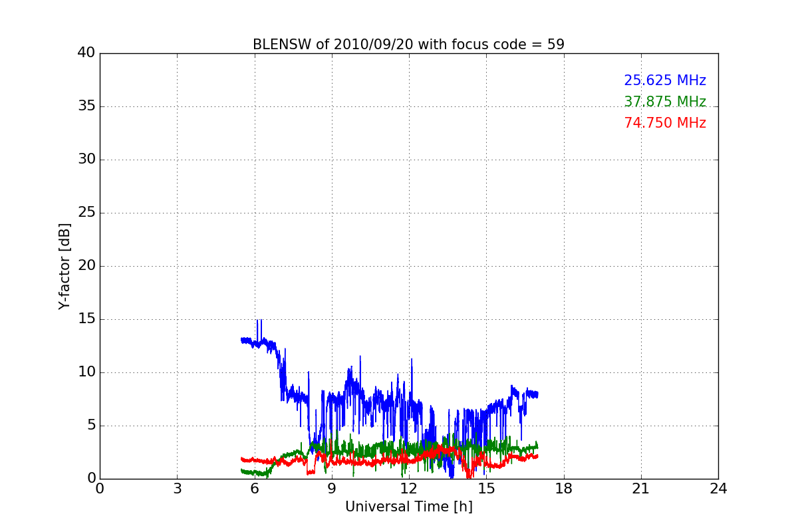Click x-axis tick label 18
798x532 pixels.
pyautogui.click(x=564, y=489)
